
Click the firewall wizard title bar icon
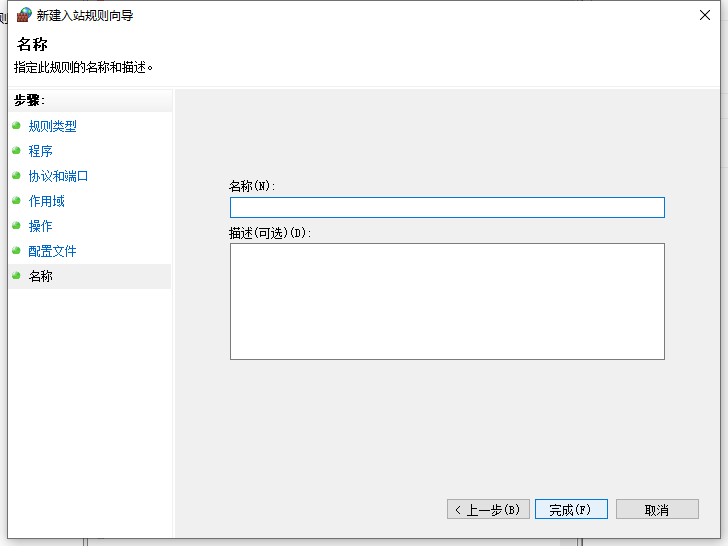click(x=24, y=15)
